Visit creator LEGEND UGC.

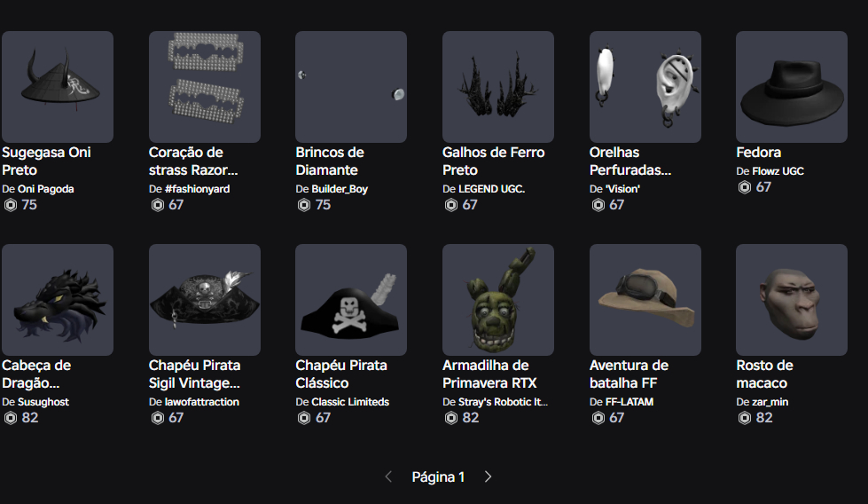point(491,189)
